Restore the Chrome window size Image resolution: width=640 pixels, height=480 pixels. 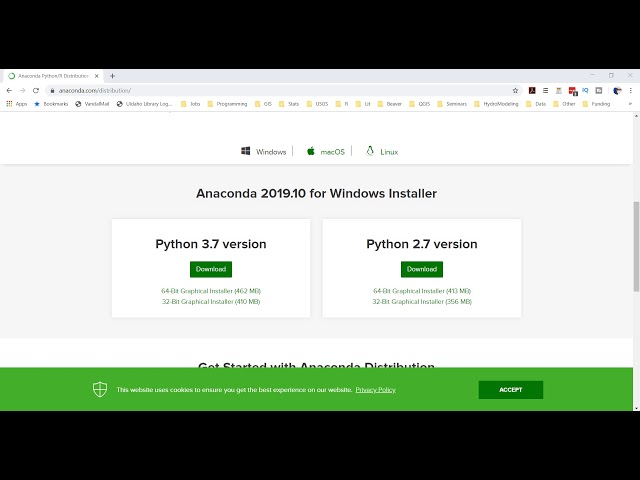pos(611,76)
